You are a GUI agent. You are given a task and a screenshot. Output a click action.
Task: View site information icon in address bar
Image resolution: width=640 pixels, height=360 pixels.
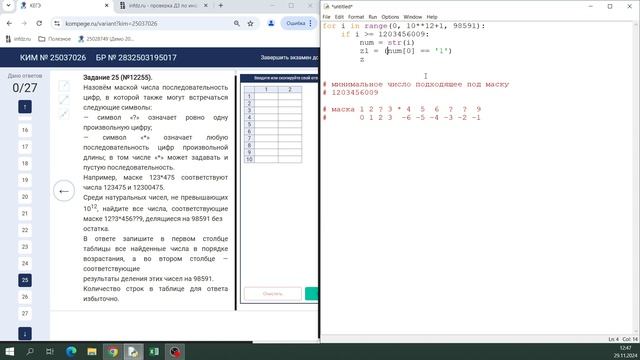point(57,24)
